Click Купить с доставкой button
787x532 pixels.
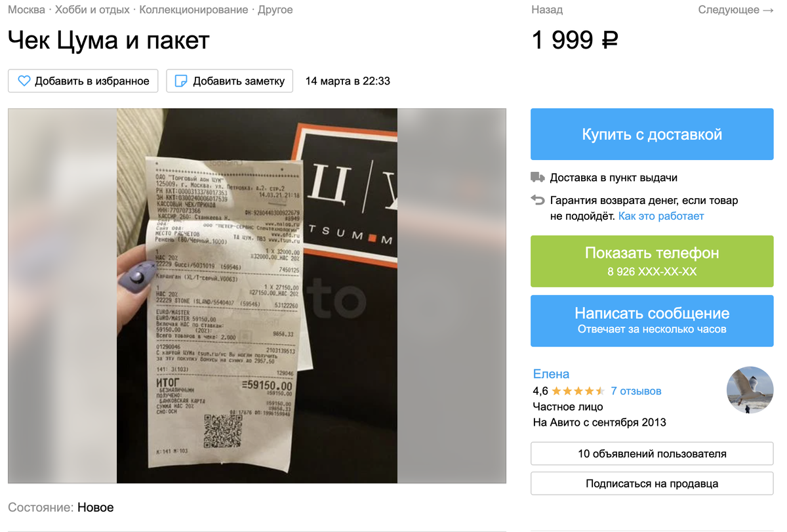point(652,134)
